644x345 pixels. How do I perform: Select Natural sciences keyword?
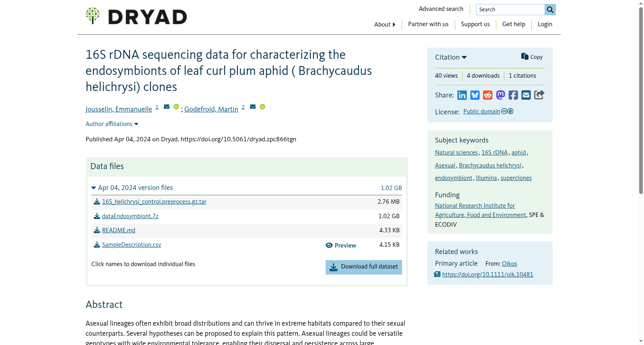point(456,153)
